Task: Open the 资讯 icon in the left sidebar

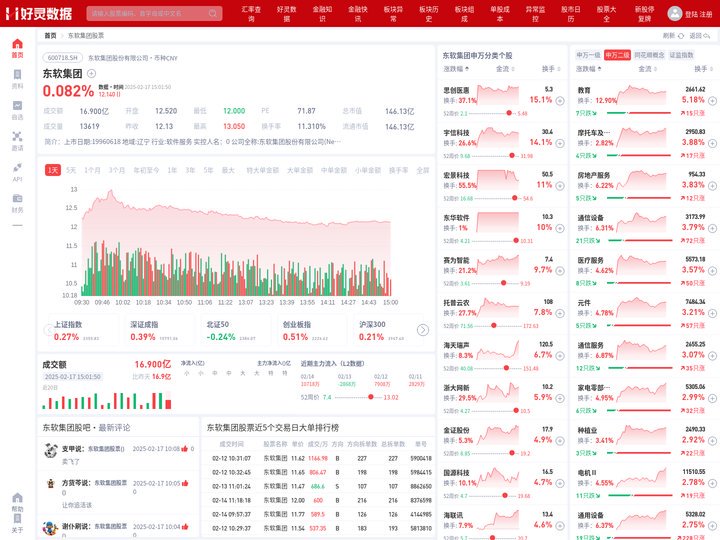Action: (17, 136)
